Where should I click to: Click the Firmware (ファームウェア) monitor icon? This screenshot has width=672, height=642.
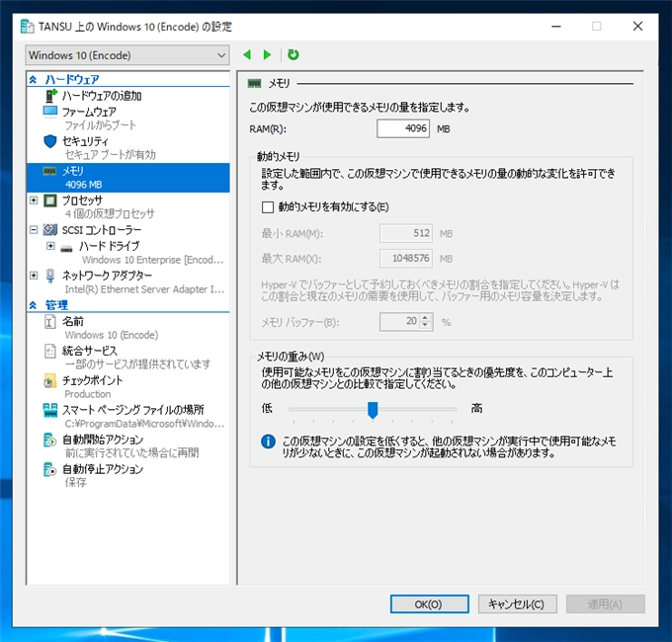(50, 112)
